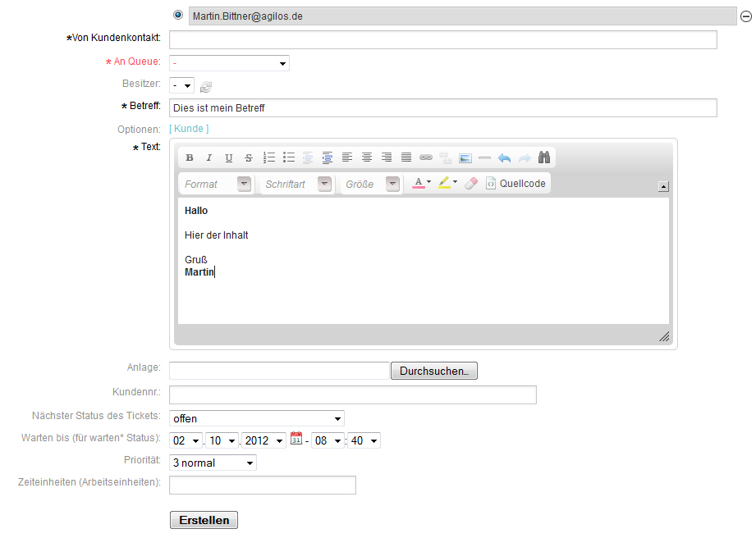Viewport: 756px width, 538px height.
Task: Click the Durchsuchen button
Action: coord(434,371)
